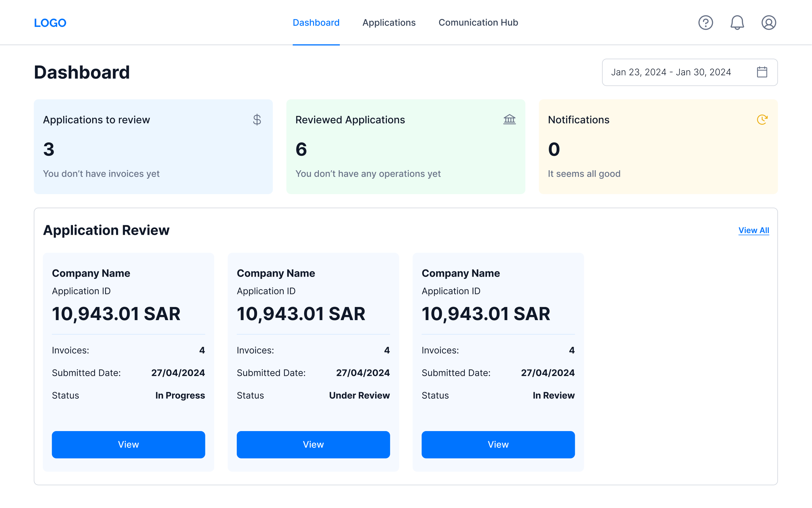This screenshot has width=812, height=508.
Task: View the In Progress application
Action: (128, 444)
